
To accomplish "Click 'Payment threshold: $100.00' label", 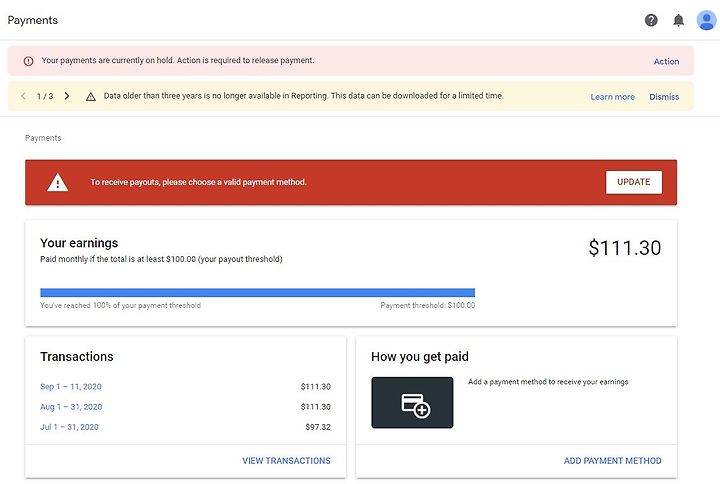I will click(x=428, y=305).
